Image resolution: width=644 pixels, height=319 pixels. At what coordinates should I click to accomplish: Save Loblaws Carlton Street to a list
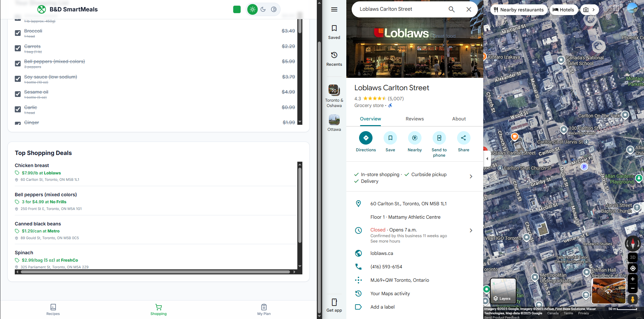point(390,138)
